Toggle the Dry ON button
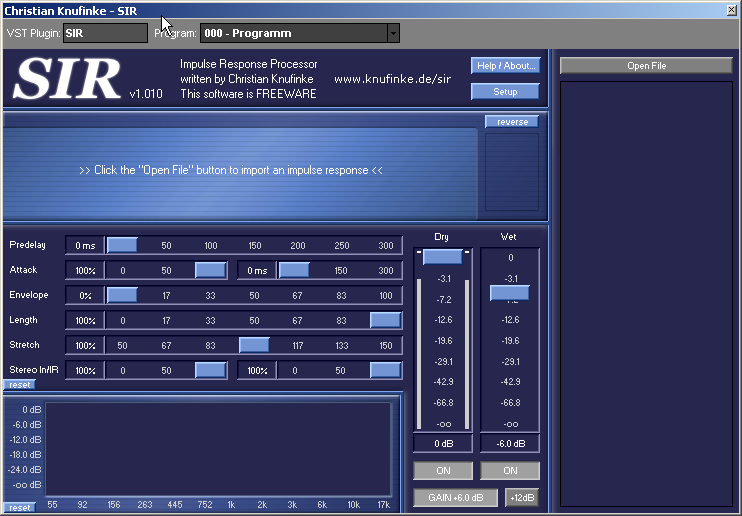Screen dimensions: 742x516 443,471
